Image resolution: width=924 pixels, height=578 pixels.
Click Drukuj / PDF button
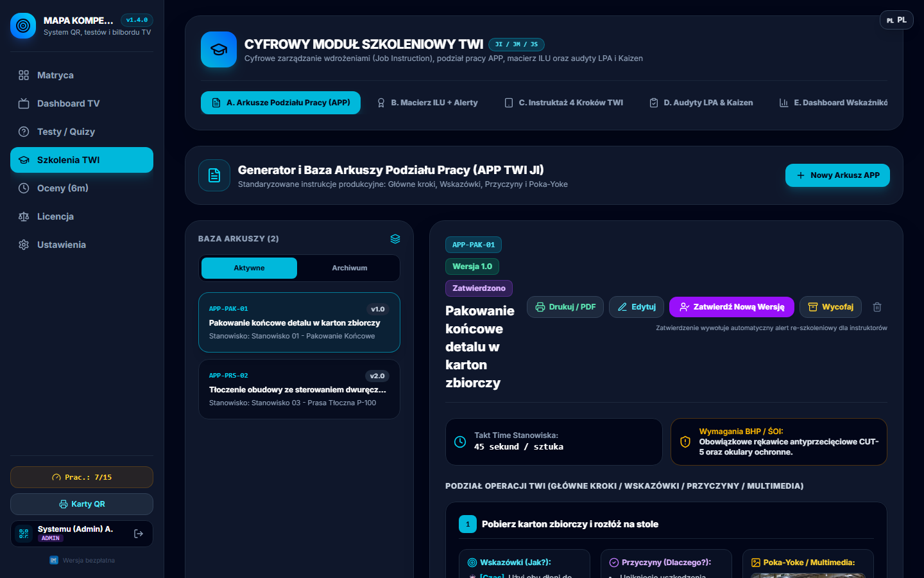tap(565, 307)
